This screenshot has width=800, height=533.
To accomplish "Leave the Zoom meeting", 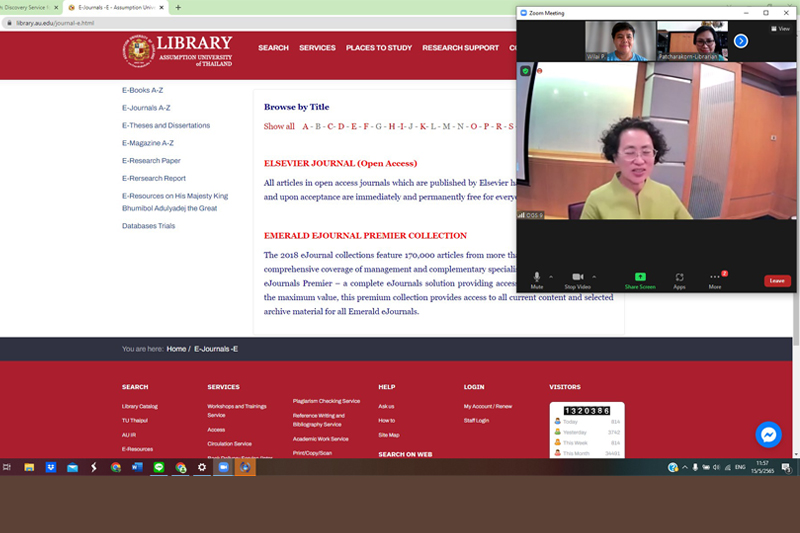I will click(777, 281).
